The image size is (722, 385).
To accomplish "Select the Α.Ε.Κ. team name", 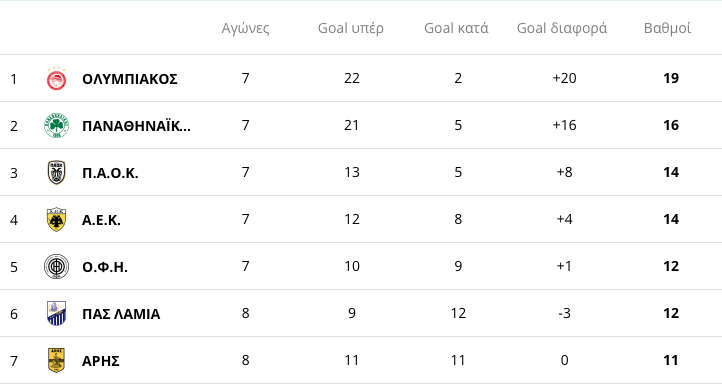I will tap(101, 220).
